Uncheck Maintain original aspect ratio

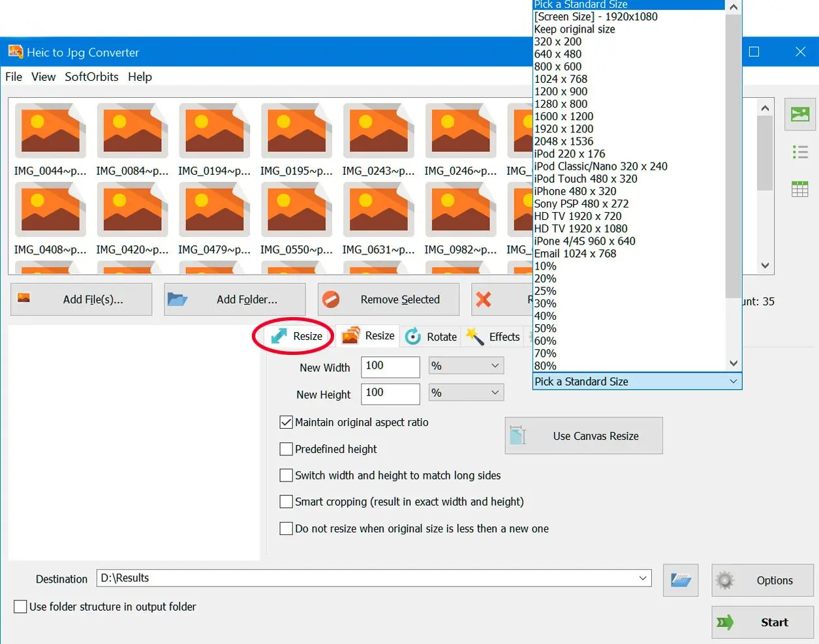pyautogui.click(x=286, y=422)
